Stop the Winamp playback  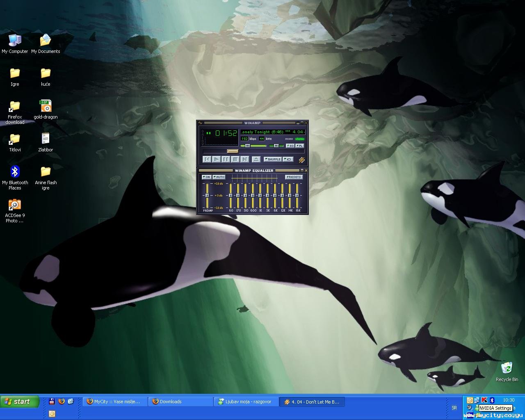235,159
